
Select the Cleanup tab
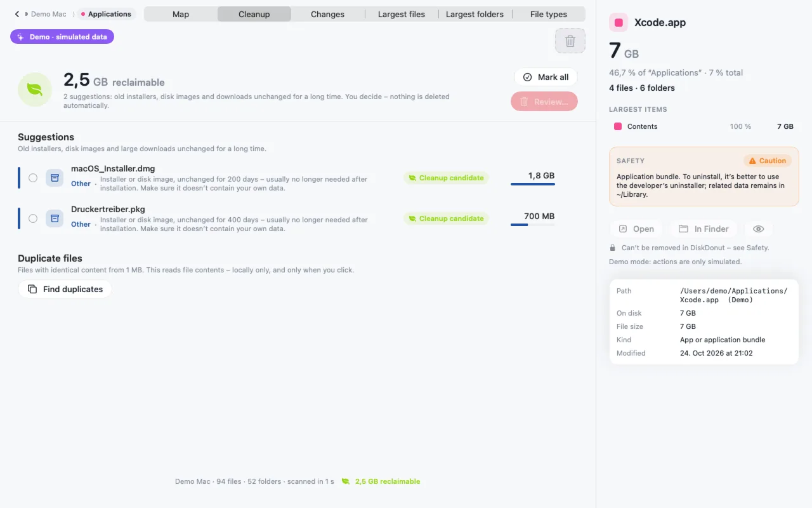tap(254, 14)
